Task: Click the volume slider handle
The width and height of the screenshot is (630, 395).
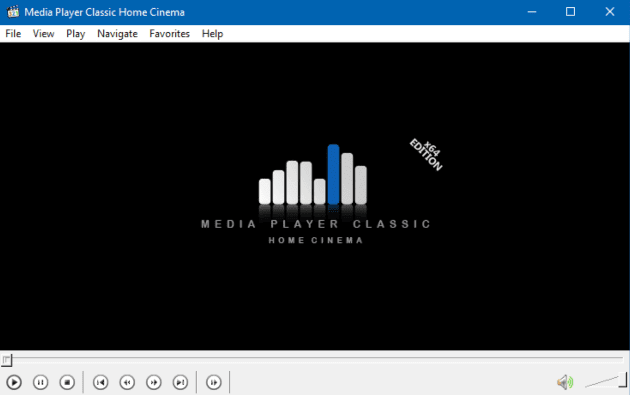Action: pyautogui.click(x=623, y=380)
